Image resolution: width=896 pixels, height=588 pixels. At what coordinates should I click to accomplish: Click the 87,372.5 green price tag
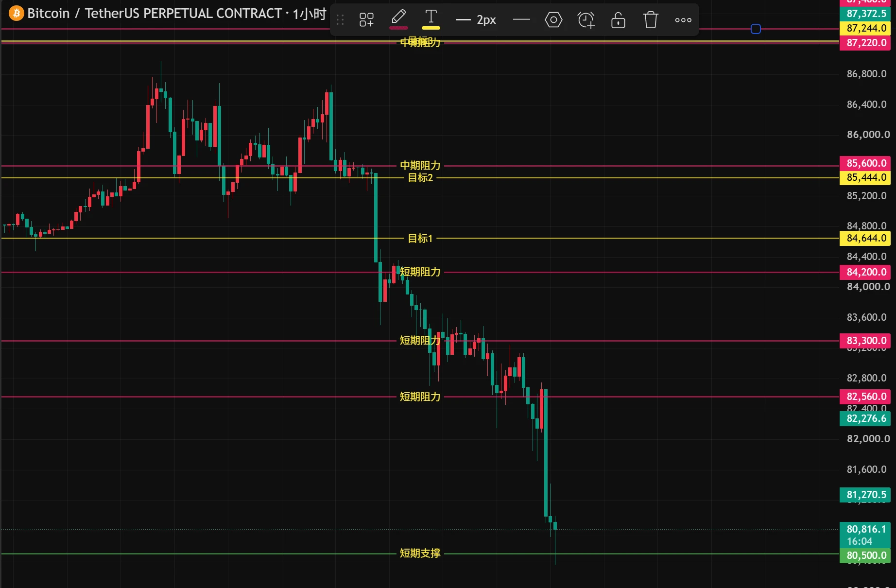pos(865,14)
